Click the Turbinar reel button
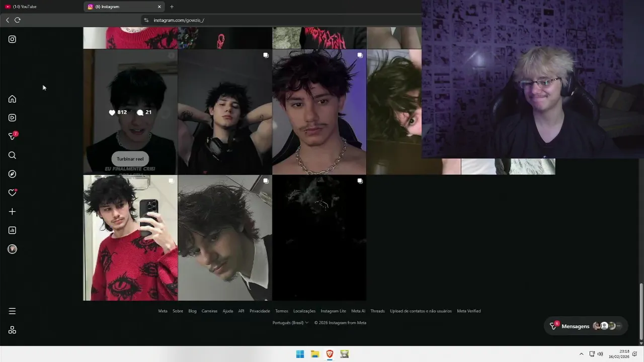The height and width of the screenshot is (362, 644). pos(130,159)
